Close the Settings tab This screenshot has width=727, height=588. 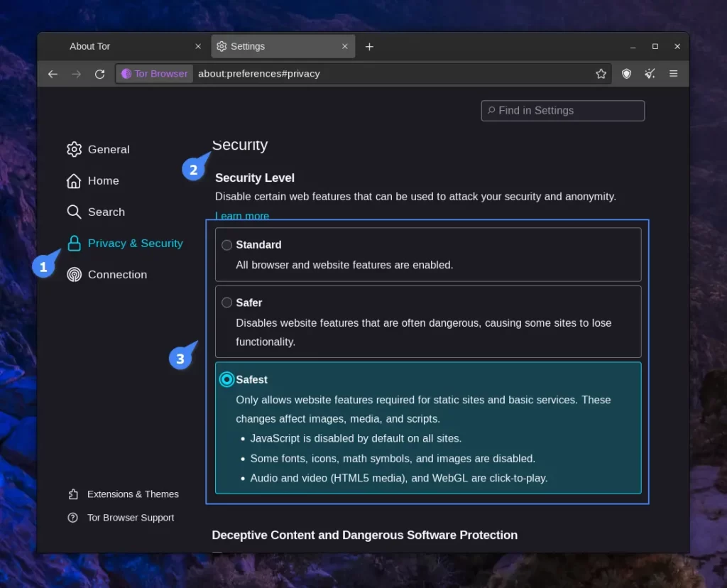click(344, 46)
